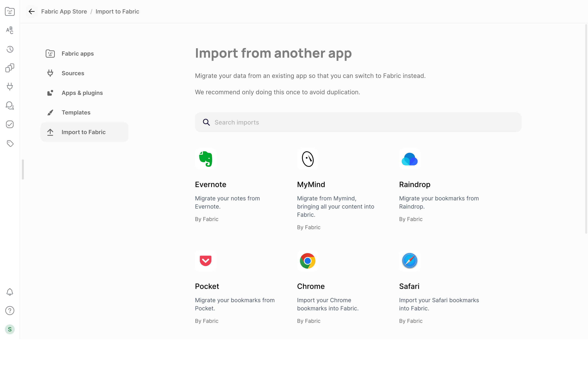Click the MyMind description text
This screenshot has width=588, height=368.
pyautogui.click(x=336, y=206)
